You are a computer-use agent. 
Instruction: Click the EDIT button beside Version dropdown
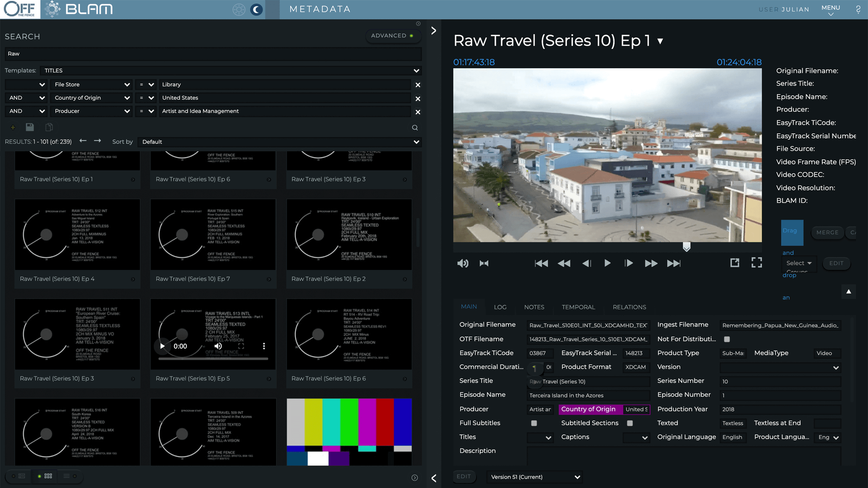point(464,477)
